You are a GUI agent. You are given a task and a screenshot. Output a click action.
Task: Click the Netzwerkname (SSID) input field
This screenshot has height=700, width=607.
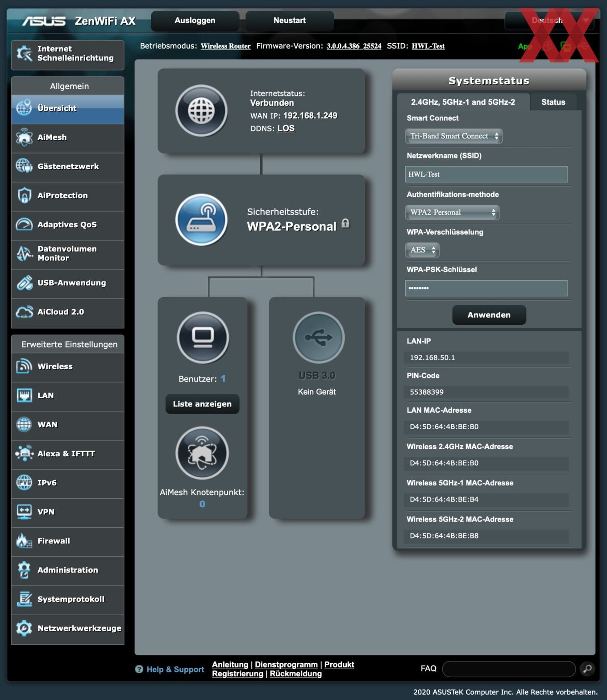(486, 174)
